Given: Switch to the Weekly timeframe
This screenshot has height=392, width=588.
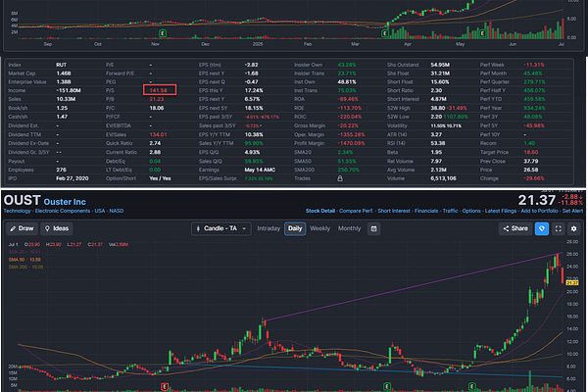Looking at the screenshot, I should pyautogui.click(x=319, y=228).
